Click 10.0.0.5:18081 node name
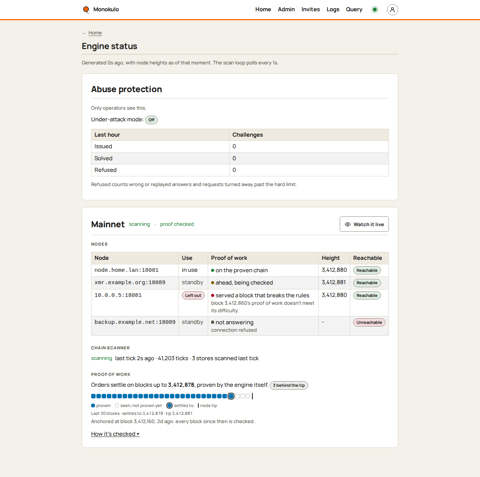This screenshot has width=480, height=477. point(118,295)
